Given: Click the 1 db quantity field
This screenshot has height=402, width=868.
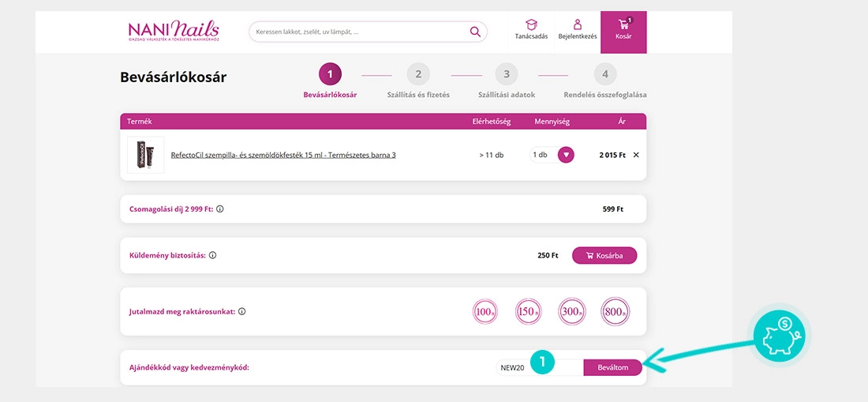Looking at the screenshot, I should (543, 155).
